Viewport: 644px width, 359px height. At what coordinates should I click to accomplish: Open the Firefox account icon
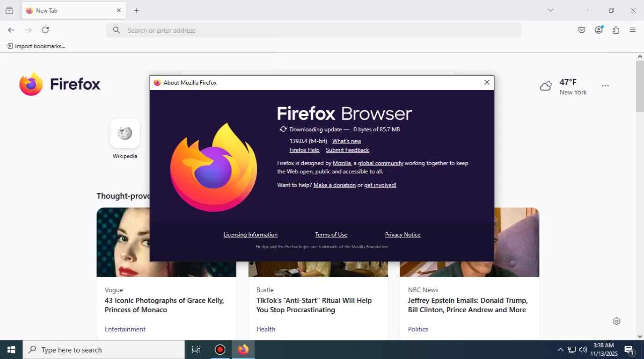(599, 30)
